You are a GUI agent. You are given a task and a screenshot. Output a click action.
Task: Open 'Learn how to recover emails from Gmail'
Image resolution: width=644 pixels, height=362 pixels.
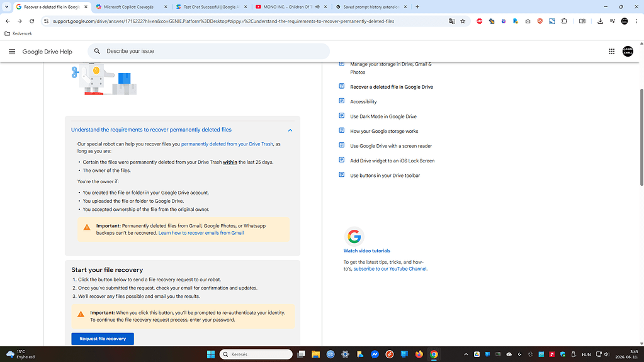pos(201,233)
